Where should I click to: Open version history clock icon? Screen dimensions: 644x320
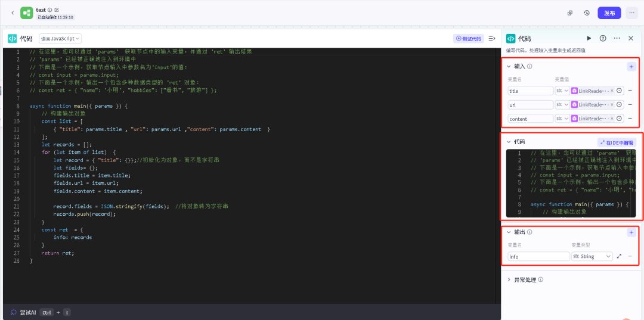click(x=587, y=13)
